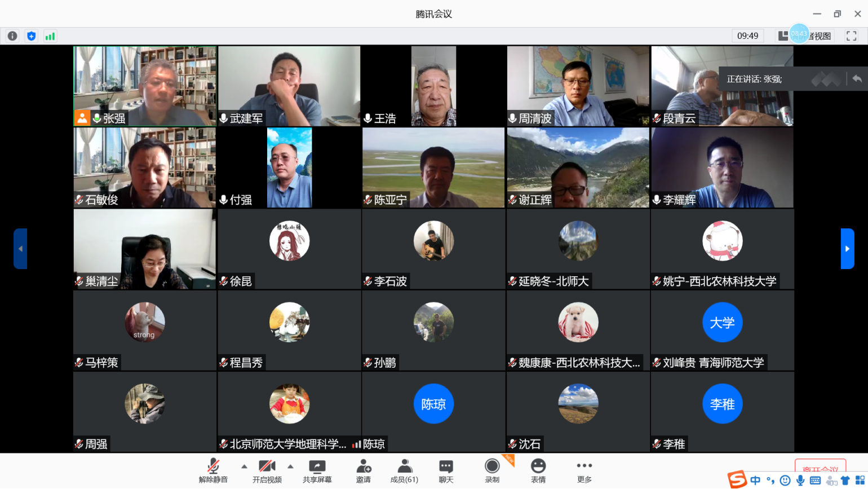Start 录制 recording

(492, 470)
